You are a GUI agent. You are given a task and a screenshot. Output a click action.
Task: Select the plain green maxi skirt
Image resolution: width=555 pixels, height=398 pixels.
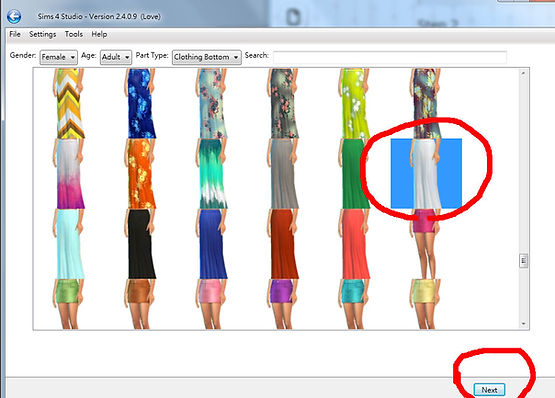pyautogui.click(x=354, y=174)
